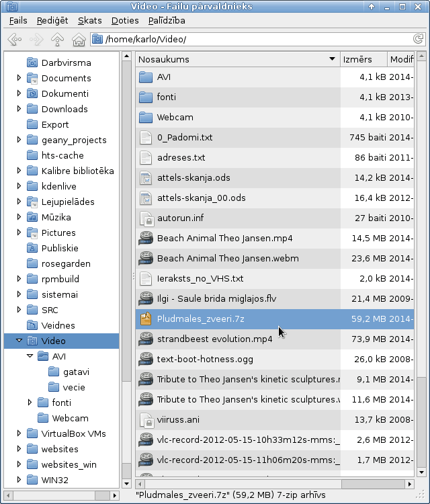Click the Darbvirsma desktop folder icon in tree
The height and width of the screenshot is (504, 430).
click(x=32, y=62)
